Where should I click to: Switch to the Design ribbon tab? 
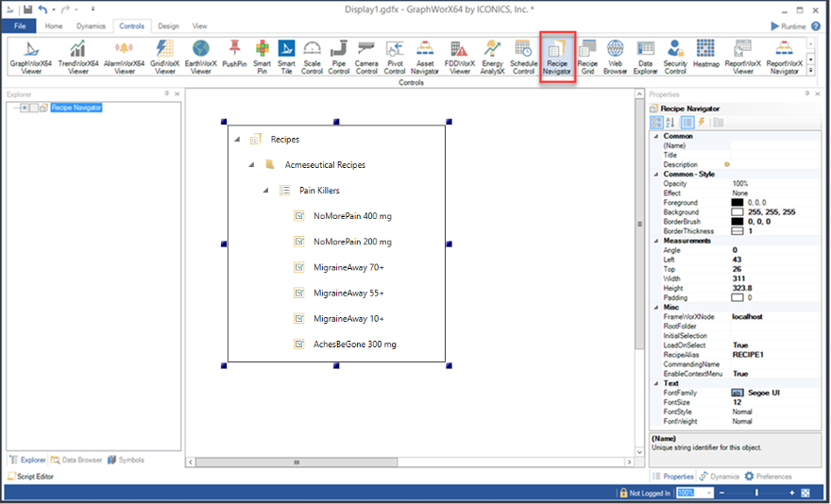pyautogui.click(x=168, y=26)
